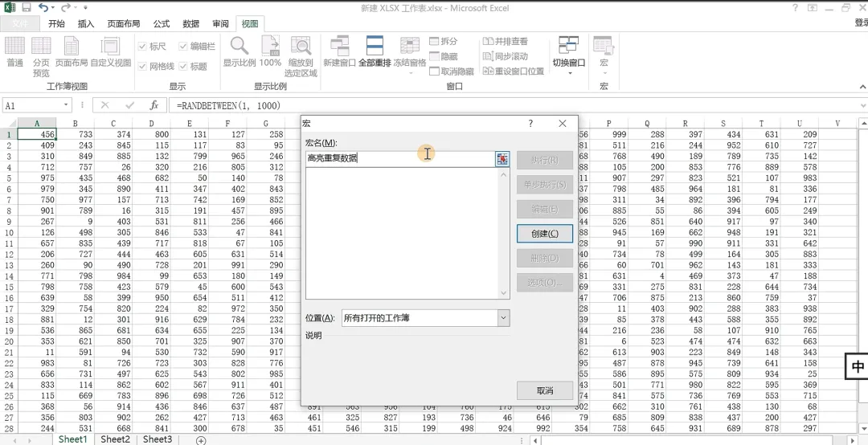Click the macro list scrollbar down arrow
Screen dimensions: 868x445
coord(503,293)
